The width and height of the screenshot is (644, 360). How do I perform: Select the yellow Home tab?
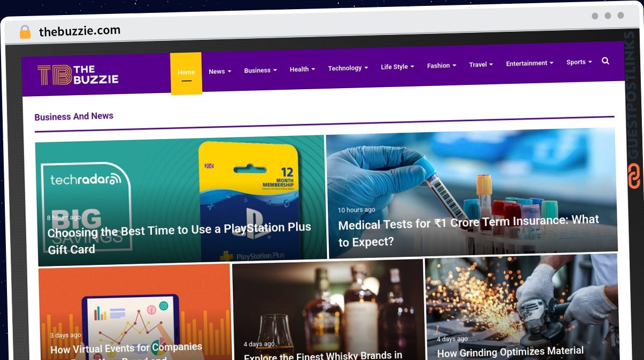186,73
